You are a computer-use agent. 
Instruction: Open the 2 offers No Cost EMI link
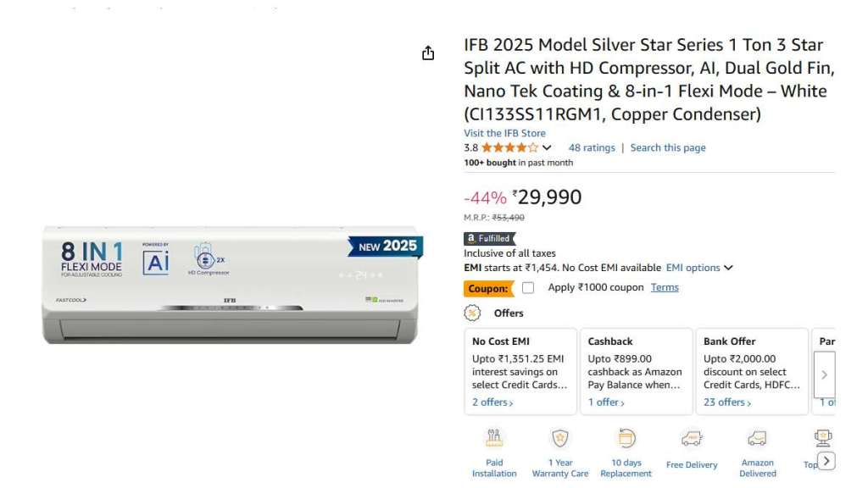[x=492, y=402]
